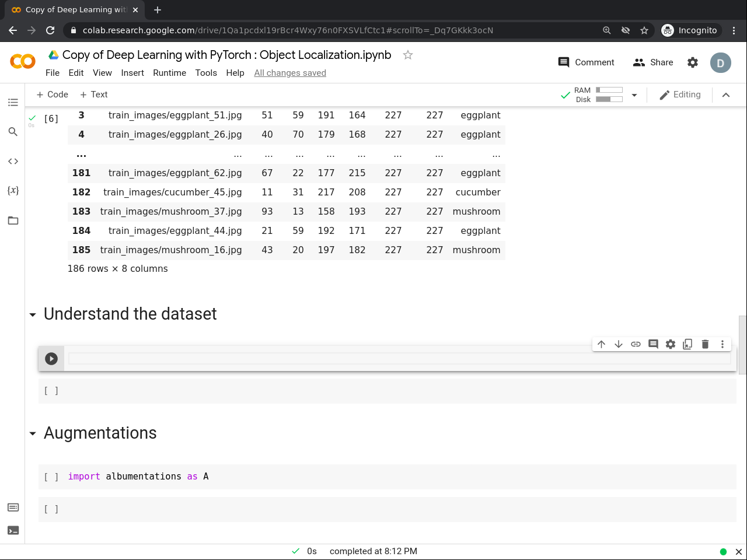Open the Tools menu

coord(205,73)
